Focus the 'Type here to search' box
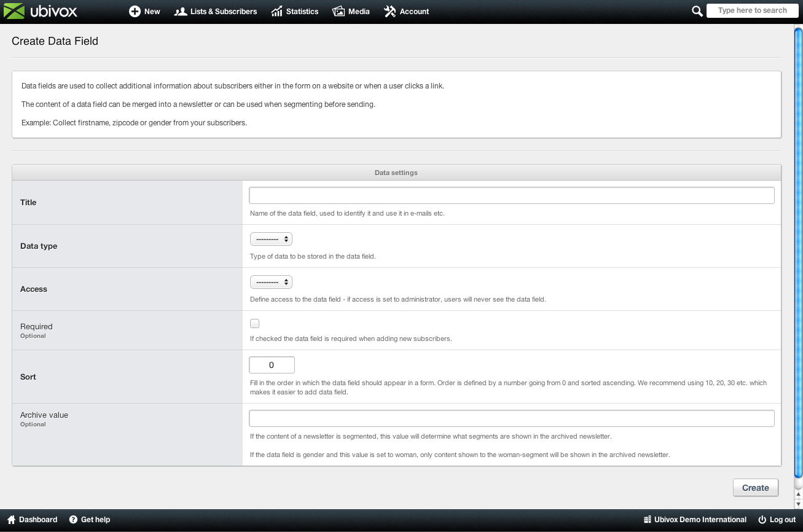This screenshot has height=532, width=803. [x=752, y=10]
